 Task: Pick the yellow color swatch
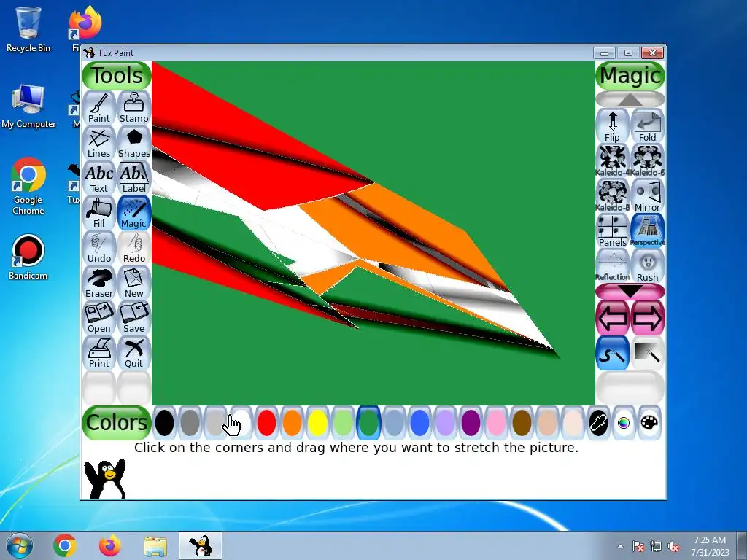point(318,423)
